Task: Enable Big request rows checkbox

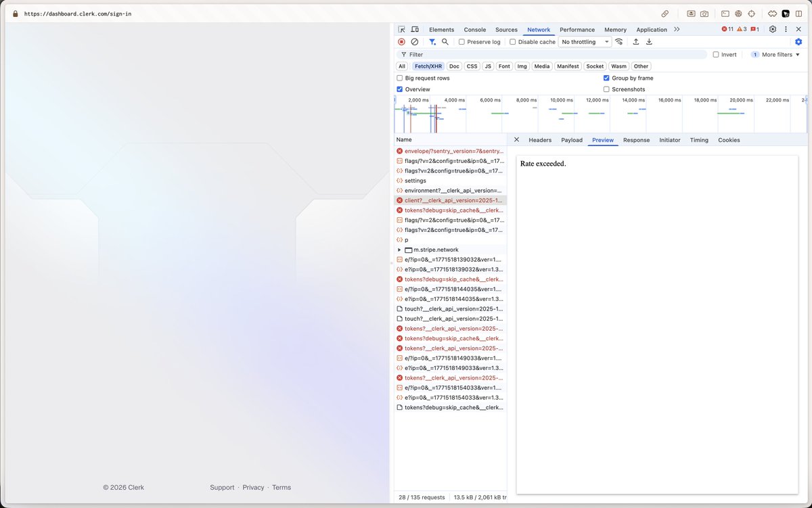Action: (400, 78)
